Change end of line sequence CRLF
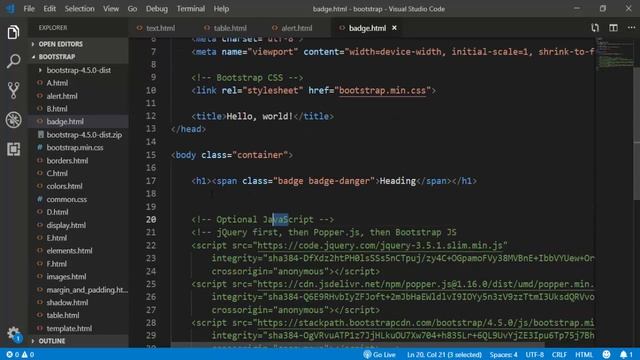 (559, 354)
